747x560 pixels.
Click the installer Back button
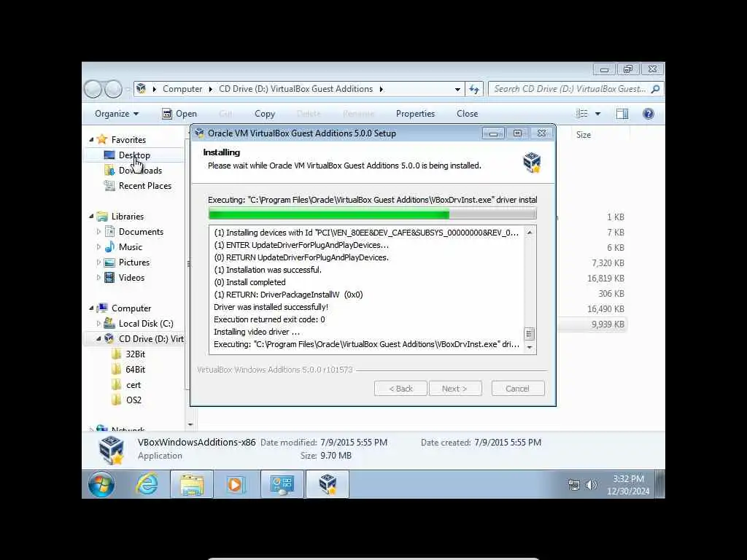(400, 389)
